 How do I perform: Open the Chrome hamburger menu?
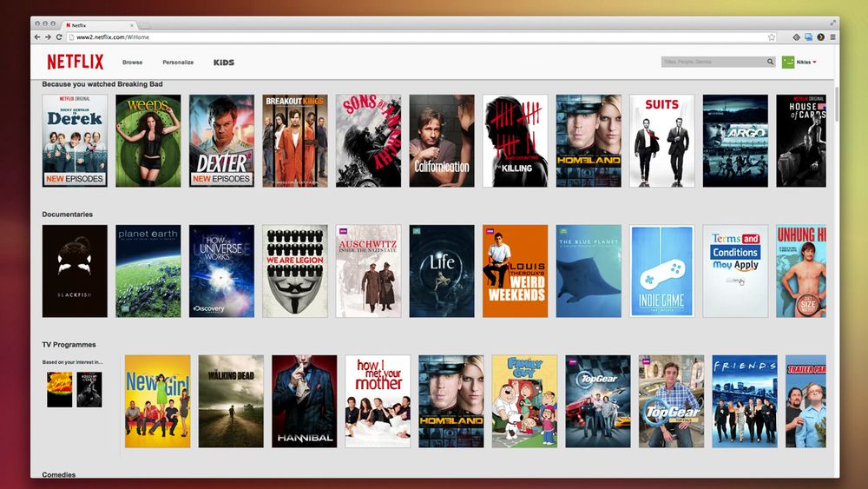pos(832,37)
